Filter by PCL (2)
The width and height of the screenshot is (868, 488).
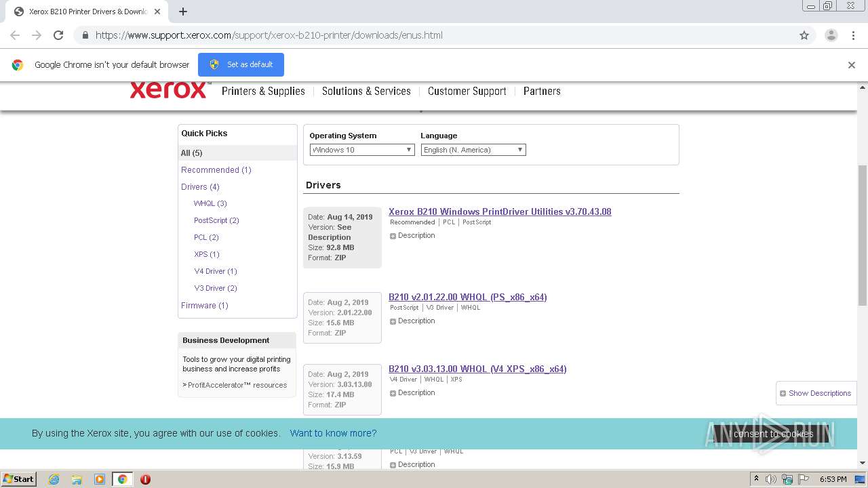[206, 237]
